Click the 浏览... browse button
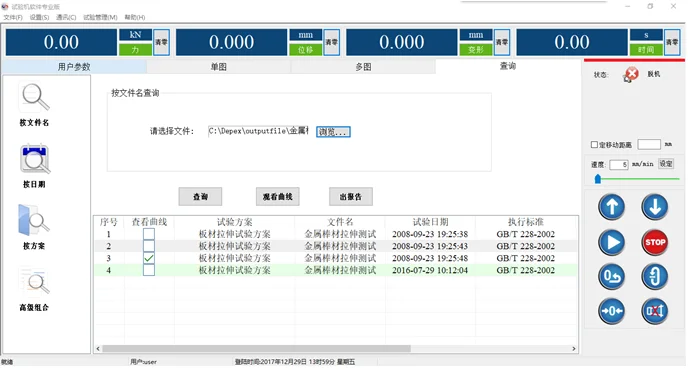 click(x=333, y=132)
